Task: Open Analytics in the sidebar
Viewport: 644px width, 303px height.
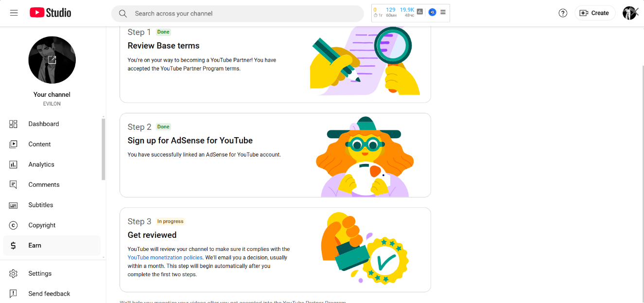Action: click(52, 164)
